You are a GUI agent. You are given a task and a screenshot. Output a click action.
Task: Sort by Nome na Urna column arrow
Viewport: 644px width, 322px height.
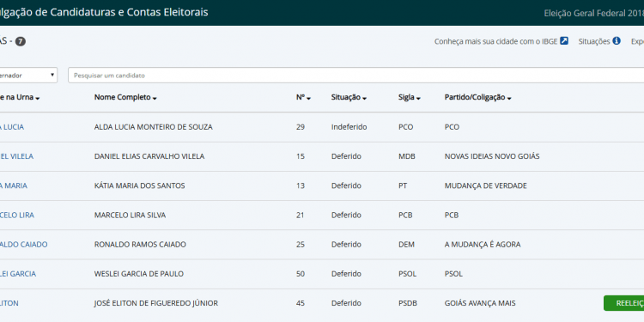38,99
